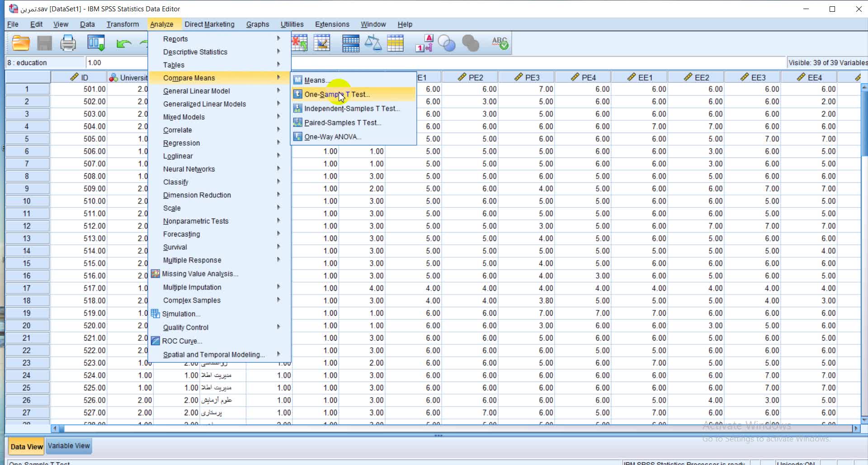Click the Print icon in the toolbar
The image size is (868, 465).
(68, 43)
